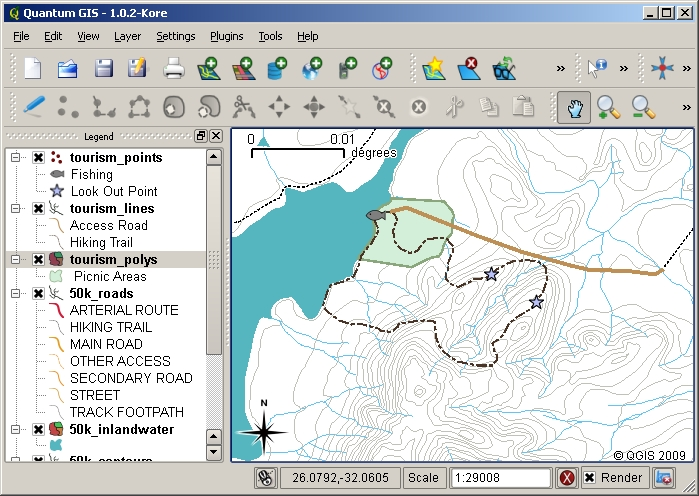Click the New Project icon
699x496 pixels.
(33, 69)
